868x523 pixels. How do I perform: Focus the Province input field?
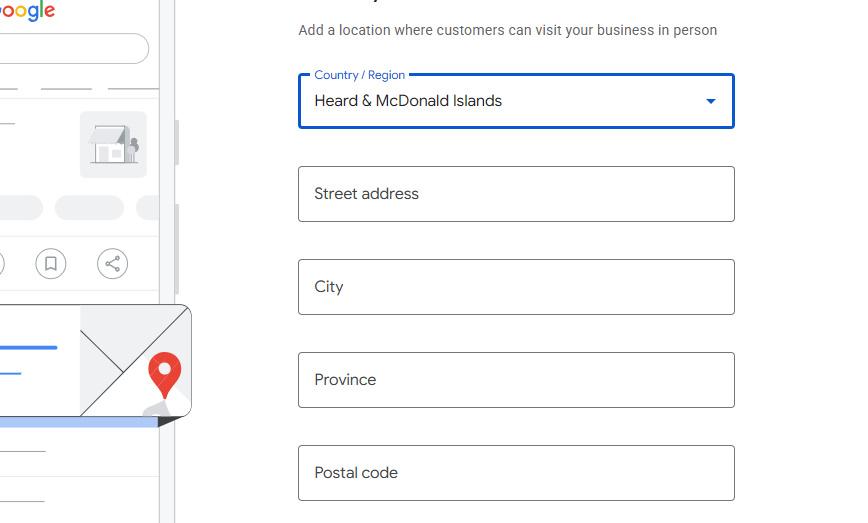(x=516, y=380)
